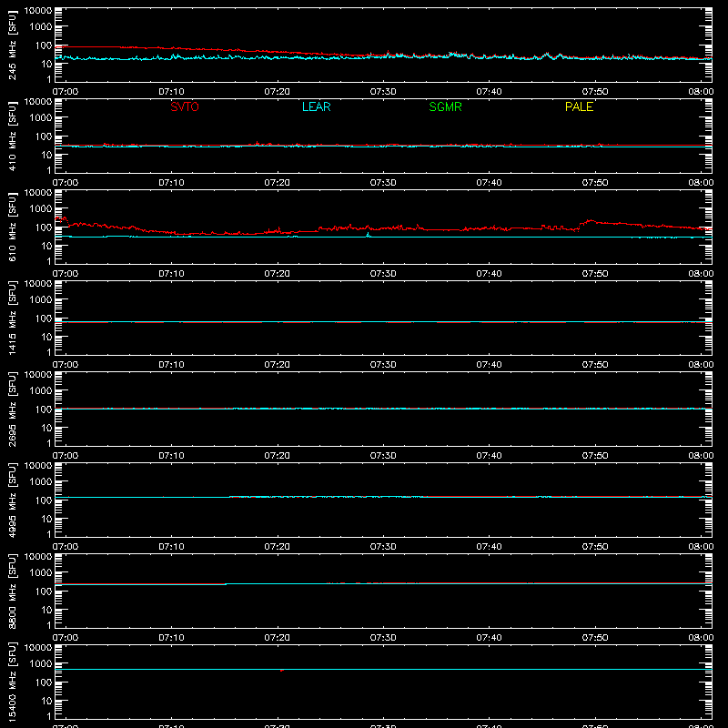Click the 10000 tick of the 245 MHz plot

coord(38,11)
